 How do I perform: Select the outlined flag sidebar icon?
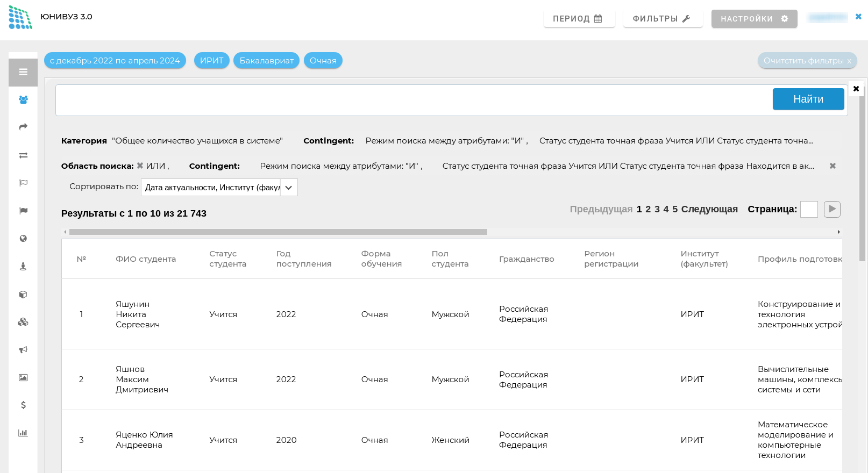coord(23,183)
